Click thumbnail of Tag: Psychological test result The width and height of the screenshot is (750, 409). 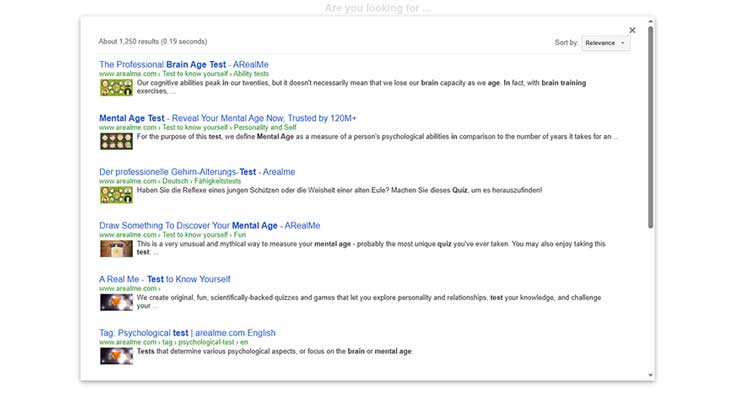click(x=116, y=356)
